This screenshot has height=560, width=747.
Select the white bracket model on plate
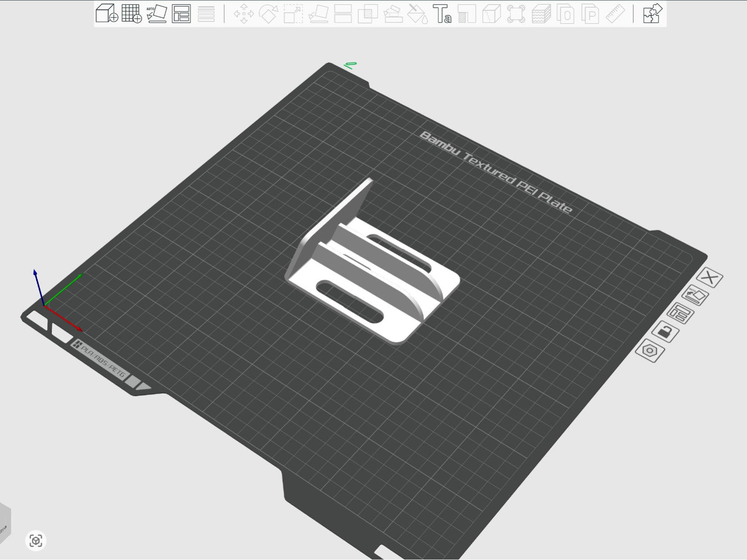[372, 267]
